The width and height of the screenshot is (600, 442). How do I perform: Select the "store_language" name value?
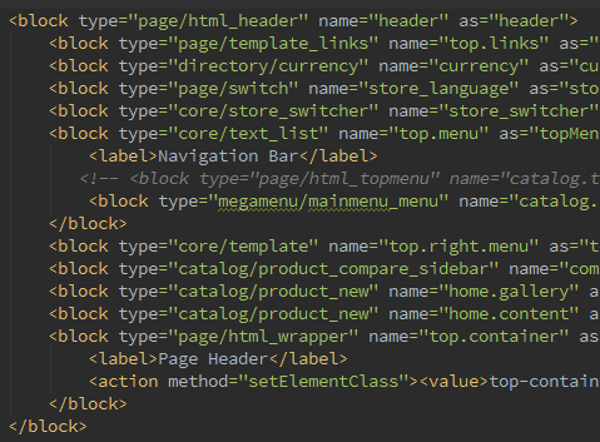pos(439,89)
